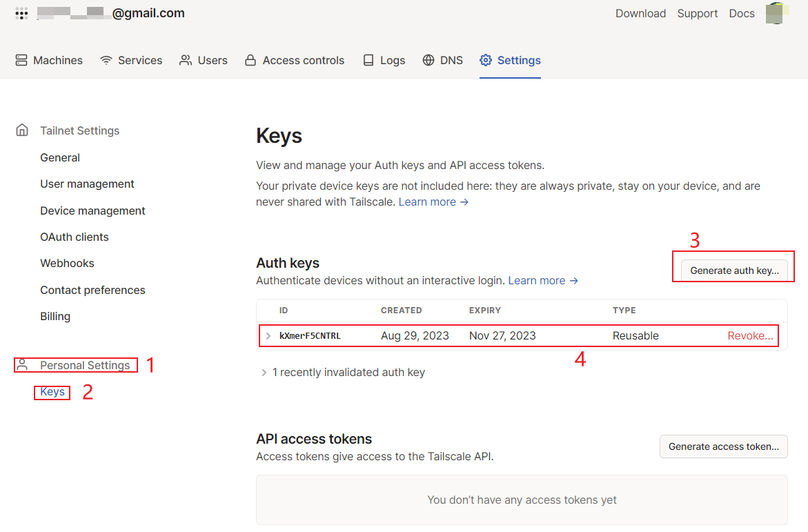Click the Logs book icon
The width and height of the screenshot is (808, 532).
coord(369,61)
